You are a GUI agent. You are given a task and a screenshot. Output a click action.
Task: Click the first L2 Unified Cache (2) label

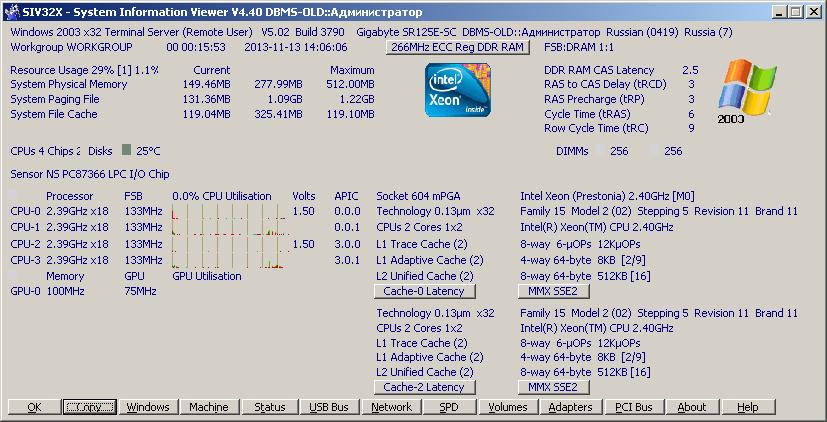(x=425, y=276)
